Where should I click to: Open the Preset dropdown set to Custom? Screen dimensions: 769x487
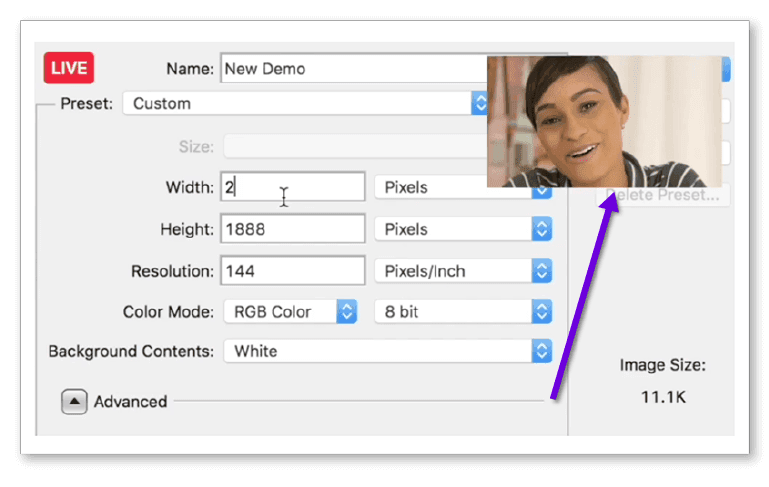(304, 103)
